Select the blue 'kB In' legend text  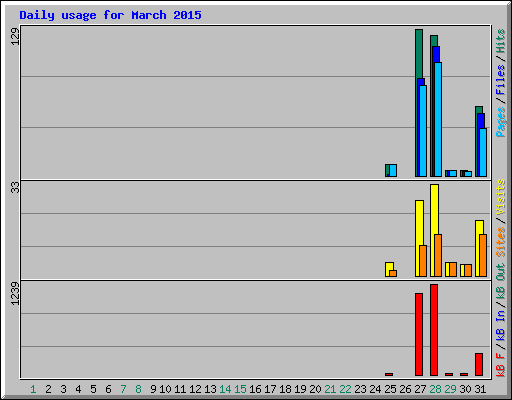[501, 325]
